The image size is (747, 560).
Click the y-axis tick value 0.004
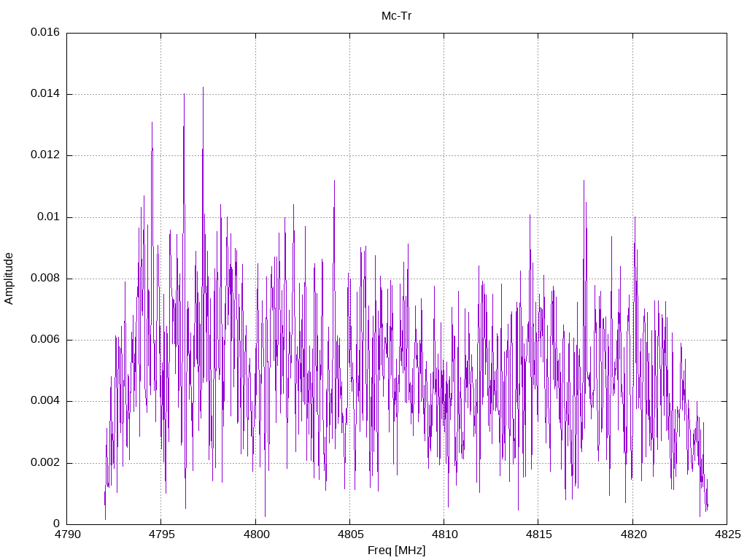pos(45,400)
